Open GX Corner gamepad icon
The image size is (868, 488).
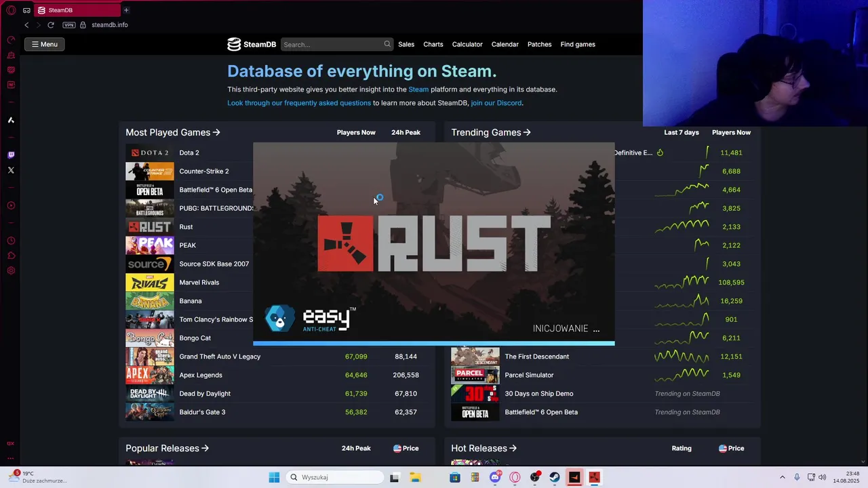(26, 10)
